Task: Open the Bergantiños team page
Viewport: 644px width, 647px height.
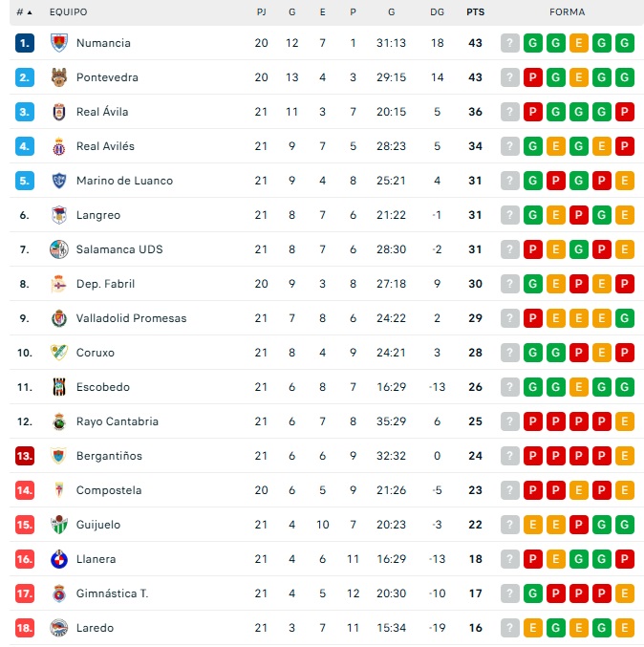Action: pos(109,456)
